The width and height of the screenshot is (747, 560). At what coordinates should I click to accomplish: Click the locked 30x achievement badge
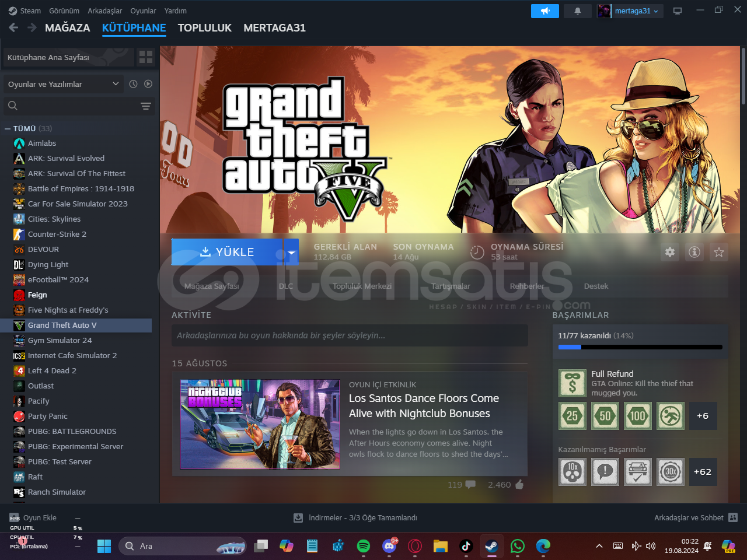(671, 472)
